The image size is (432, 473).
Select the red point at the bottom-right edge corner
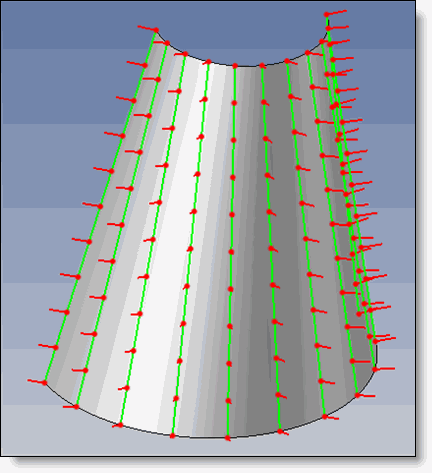click(x=375, y=369)
